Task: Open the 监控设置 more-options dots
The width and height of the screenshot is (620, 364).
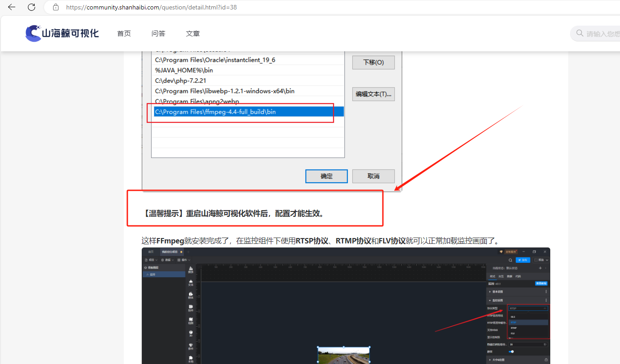Action: click(546, 300)
